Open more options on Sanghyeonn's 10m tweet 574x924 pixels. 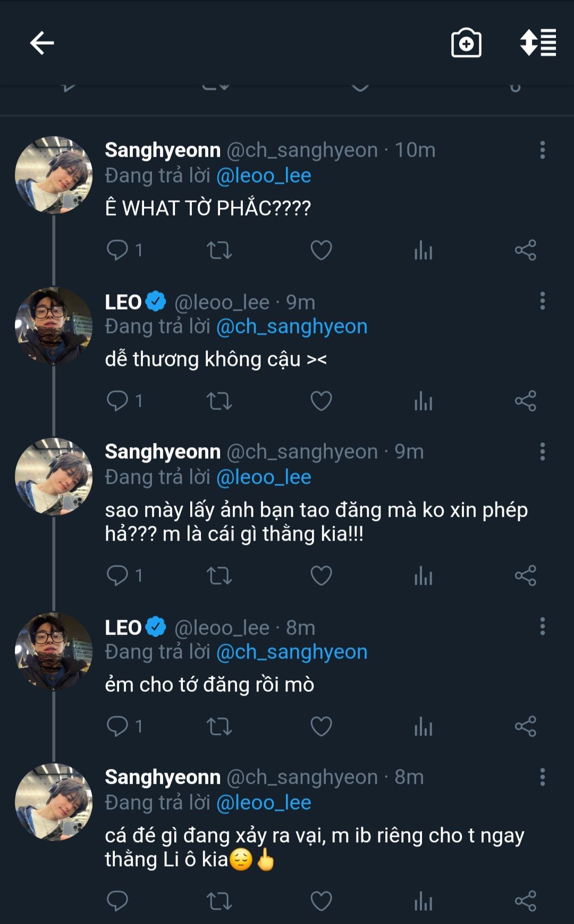(542, 150)
